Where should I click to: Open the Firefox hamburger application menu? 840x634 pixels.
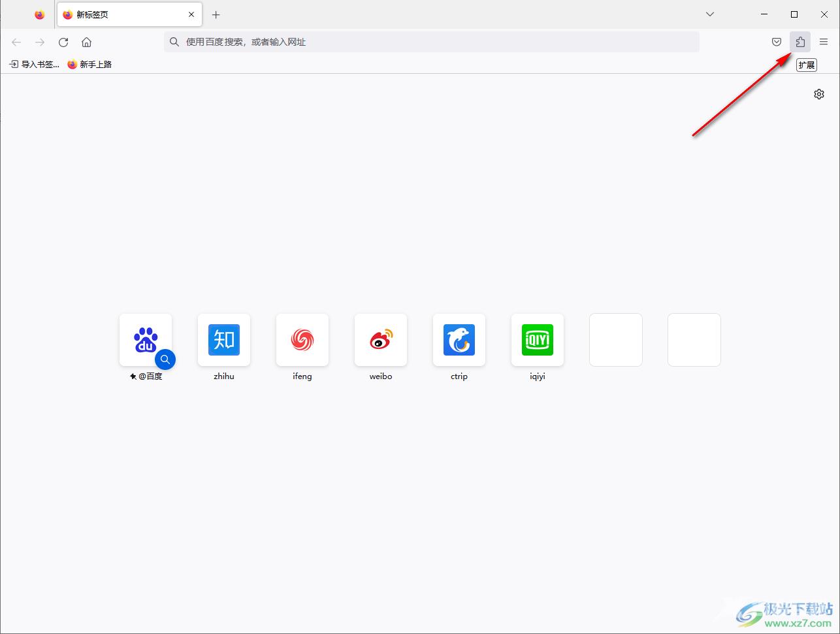[x=824, y=42]
